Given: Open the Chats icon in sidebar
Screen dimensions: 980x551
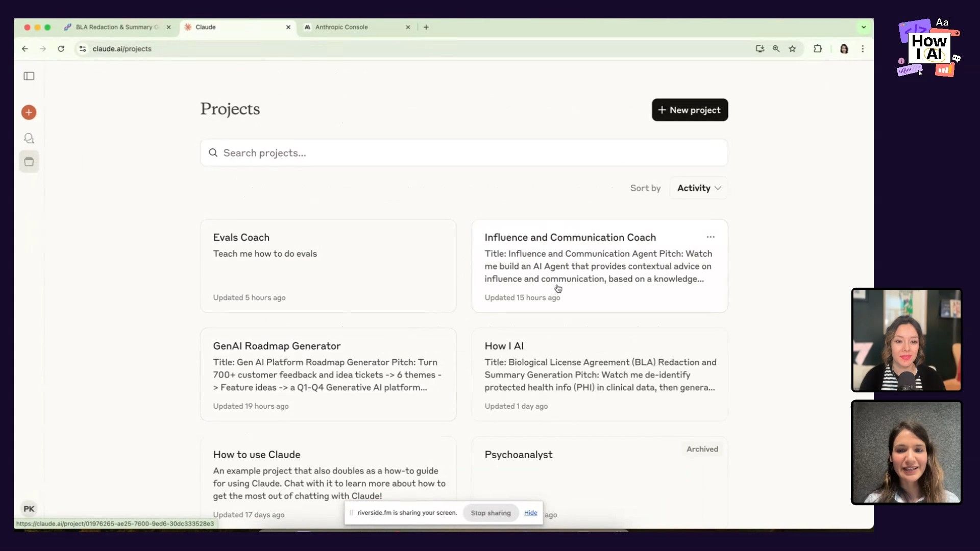Looking at the screenshot, I should pyautogui.click(x=29, y=138).
